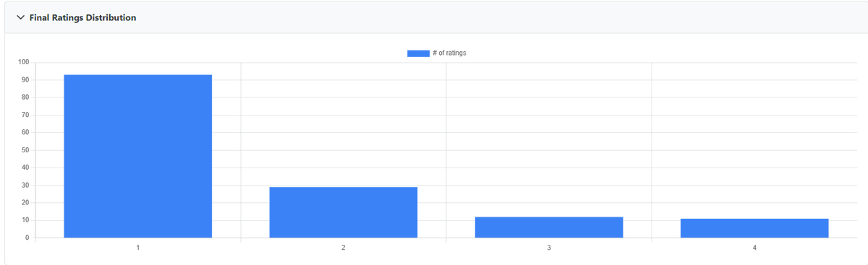Select the bar for rating 1
Screen dimensions: 868x265
pos(138,156)
